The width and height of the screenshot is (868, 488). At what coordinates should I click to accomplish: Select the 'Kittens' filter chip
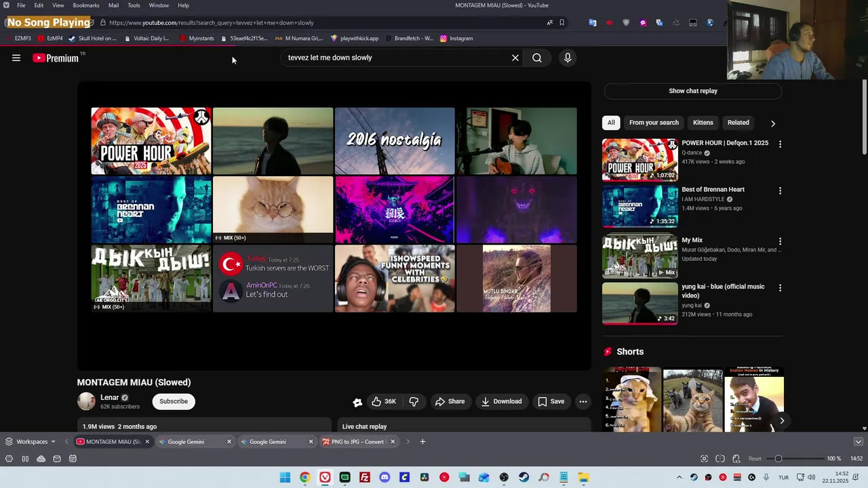click(703, 123)
